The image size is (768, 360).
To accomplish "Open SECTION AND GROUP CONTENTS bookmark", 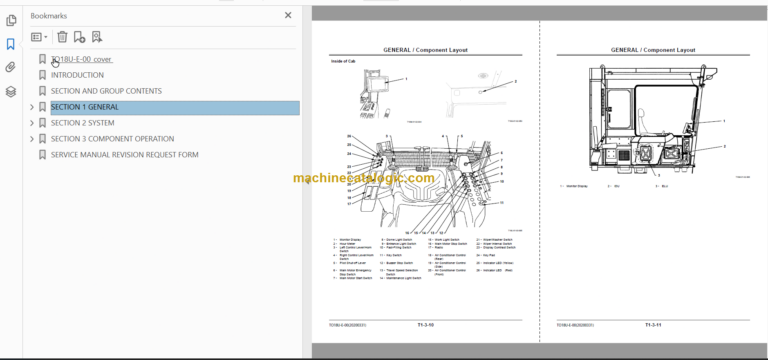I will [106, 91].
